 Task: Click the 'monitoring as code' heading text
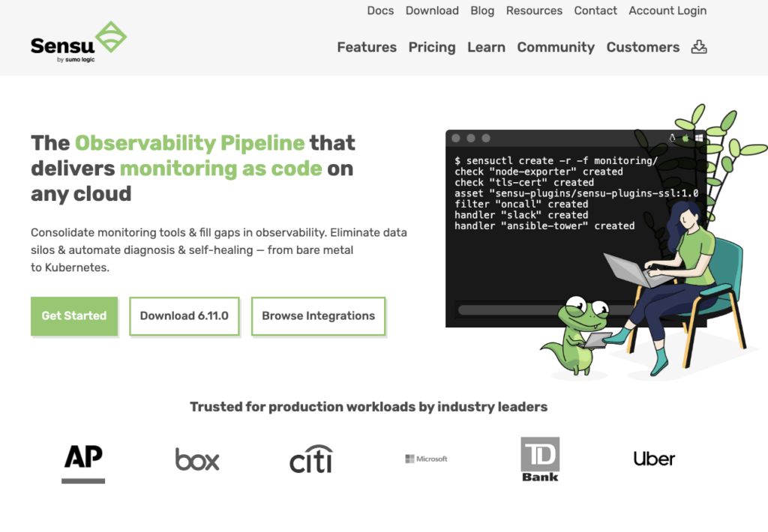click(221, 169)
